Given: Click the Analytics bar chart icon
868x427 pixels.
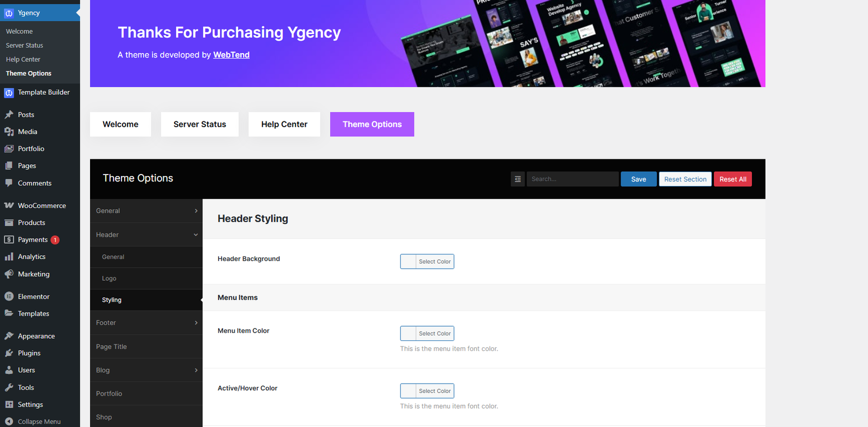Looking at the screenshot, I should [x=9, y=257].
